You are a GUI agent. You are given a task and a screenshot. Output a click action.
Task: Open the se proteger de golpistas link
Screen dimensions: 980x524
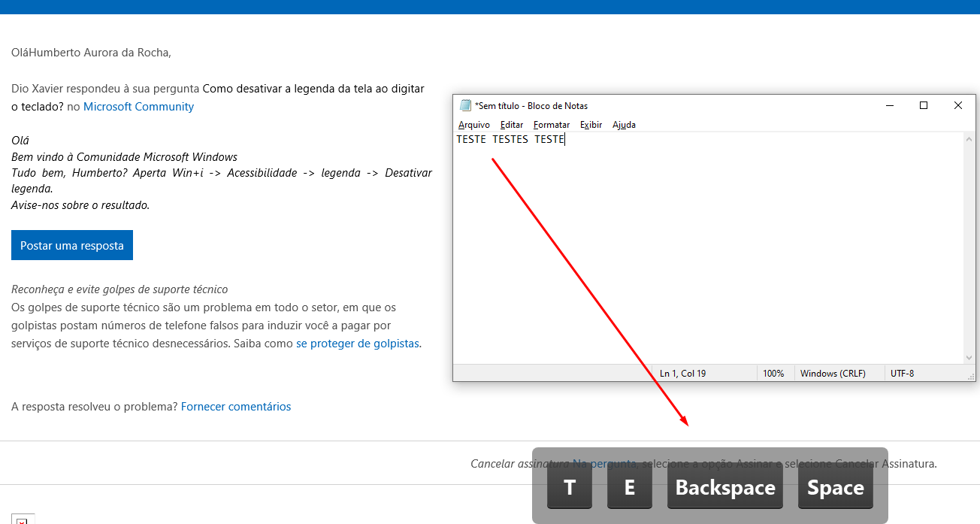click(x=358, y=344)
